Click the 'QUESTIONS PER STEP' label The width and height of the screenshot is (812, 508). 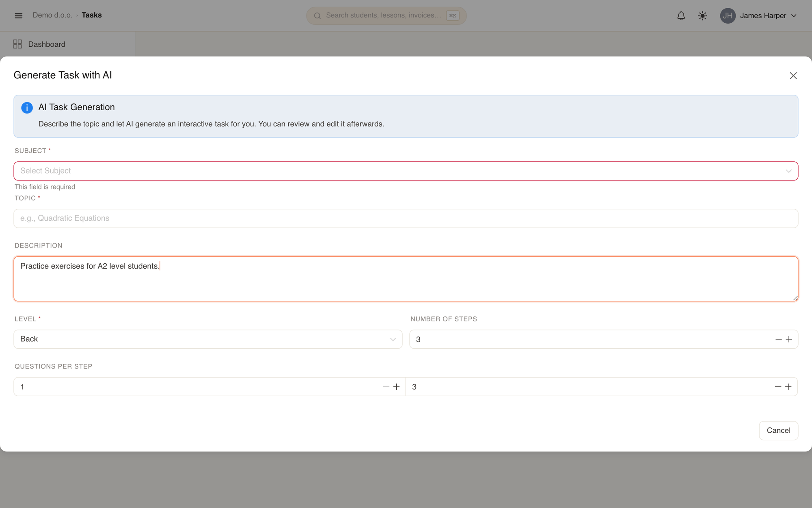point(53,366)
